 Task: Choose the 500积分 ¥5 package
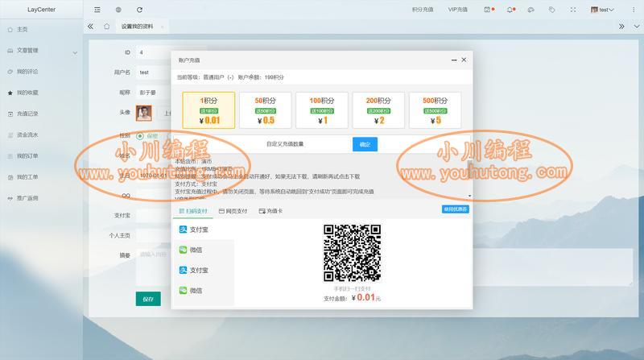pos(436,110)
